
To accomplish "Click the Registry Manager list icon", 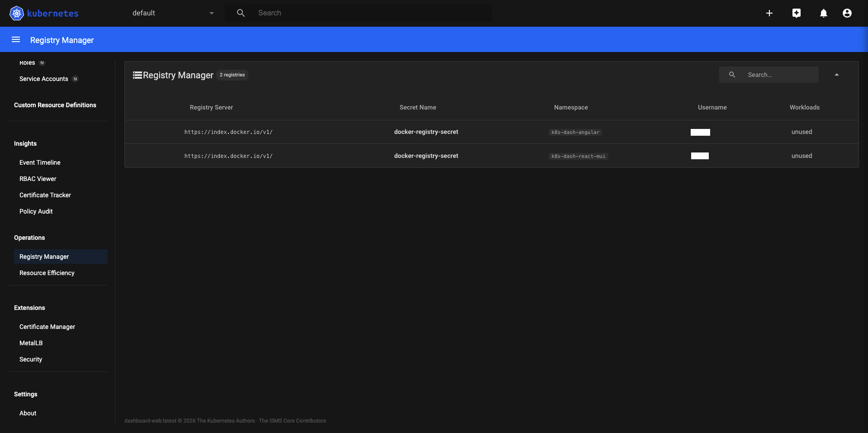I will (x=138, y=75).
